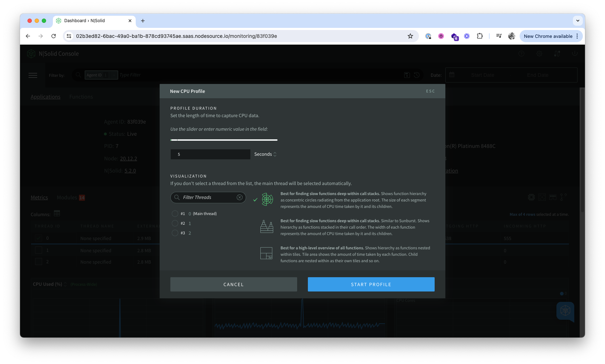Clear the Filter Threads search field

(240, 198)
